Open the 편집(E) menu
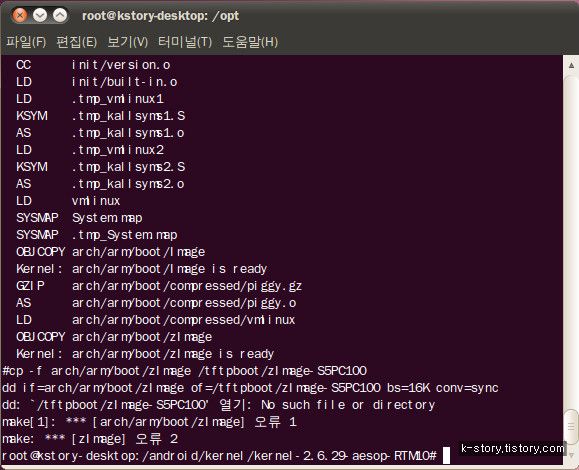Viewport: 579px width, 470px height. (76, 42)
